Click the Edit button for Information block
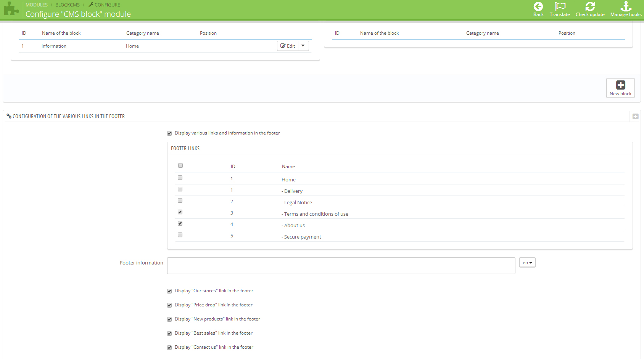 pyautogui.click(x=288, y=46)
